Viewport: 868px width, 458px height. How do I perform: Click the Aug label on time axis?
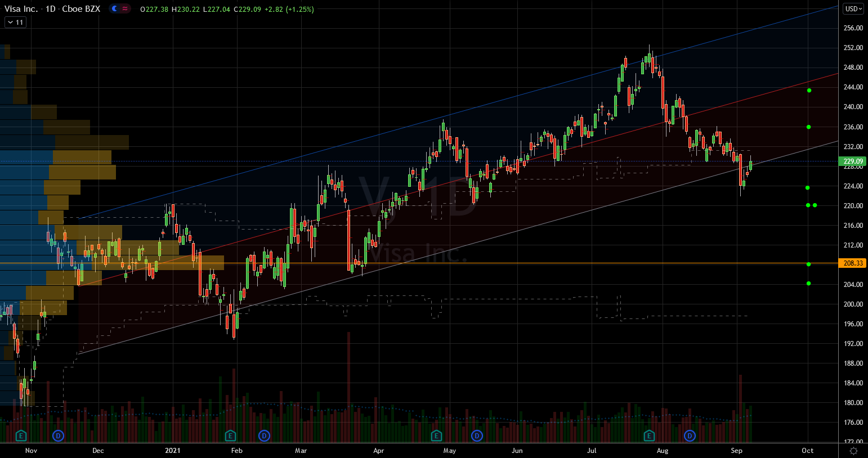click(x=663, y=451)
